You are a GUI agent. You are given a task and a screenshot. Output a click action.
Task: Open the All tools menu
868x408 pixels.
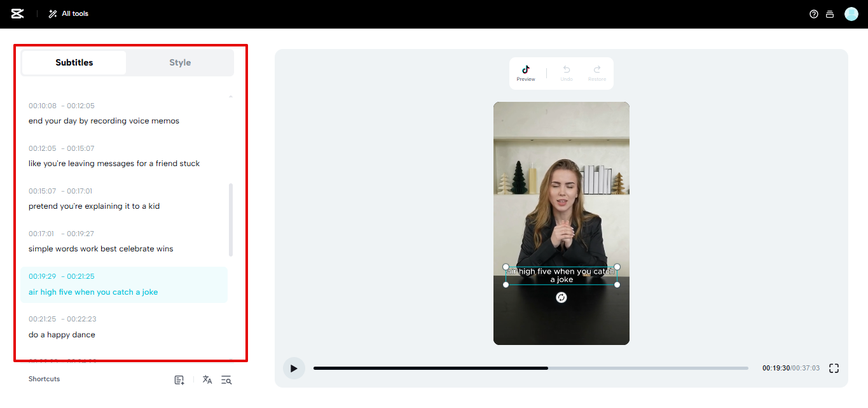pos(67,13)
